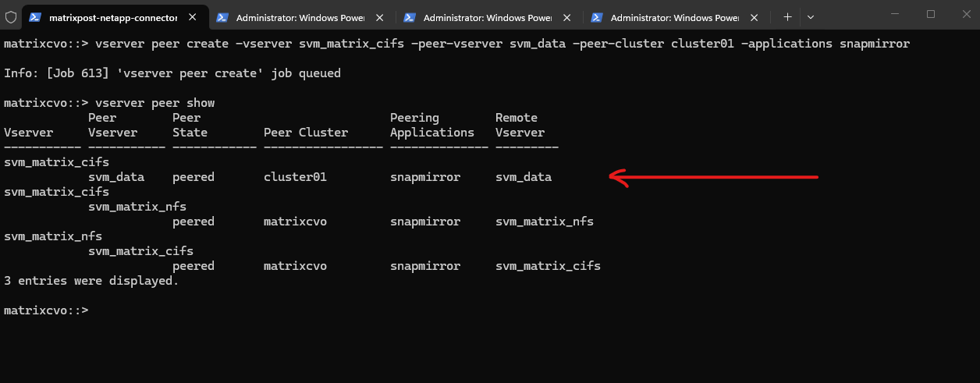This screenshot has height=383, width=980.
Task: Maximize the Windows Terminal window
Action: coord(931,14)
